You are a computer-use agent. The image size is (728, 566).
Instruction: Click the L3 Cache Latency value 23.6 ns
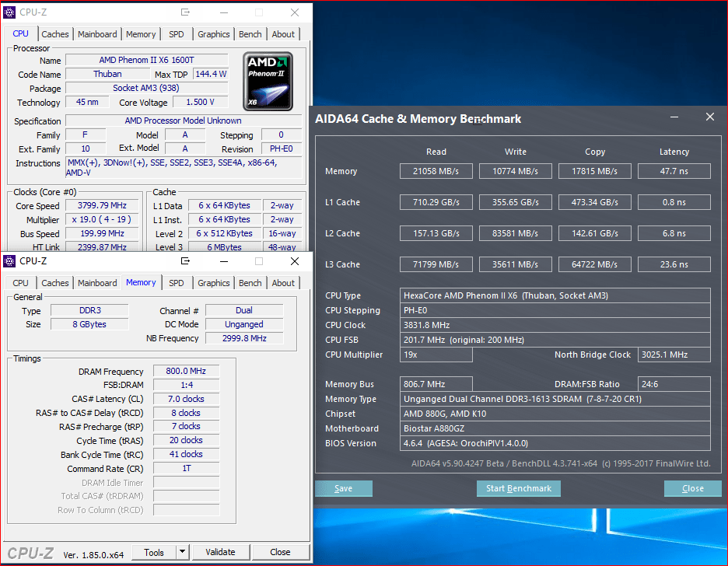(x=674, y=264)
